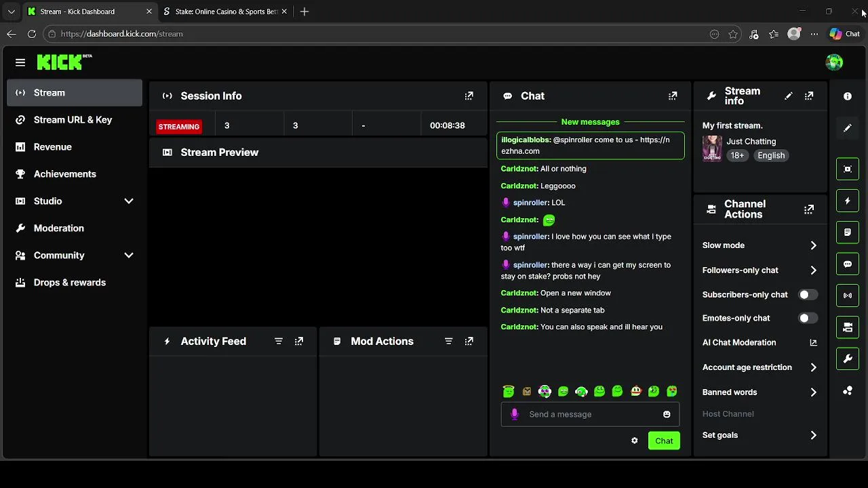Screen dimensions: 868x488
Task: Pop out the Mod Actions panel
Action: (x=469, y=342)
